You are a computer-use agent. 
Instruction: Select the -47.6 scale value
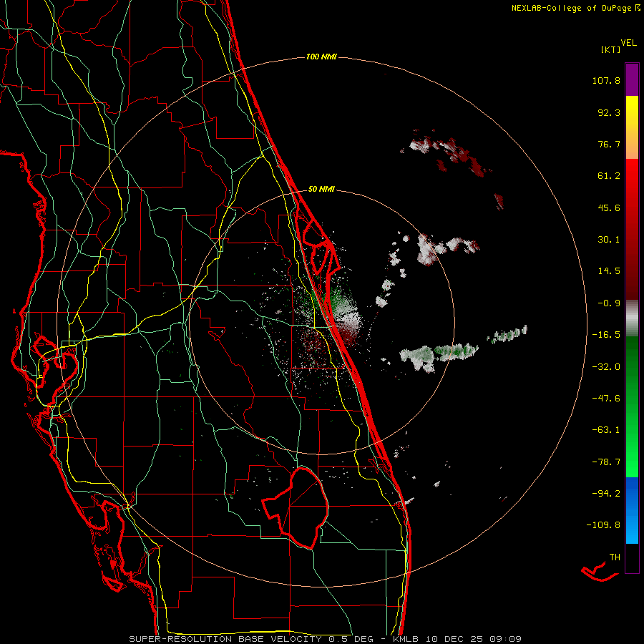606,399
